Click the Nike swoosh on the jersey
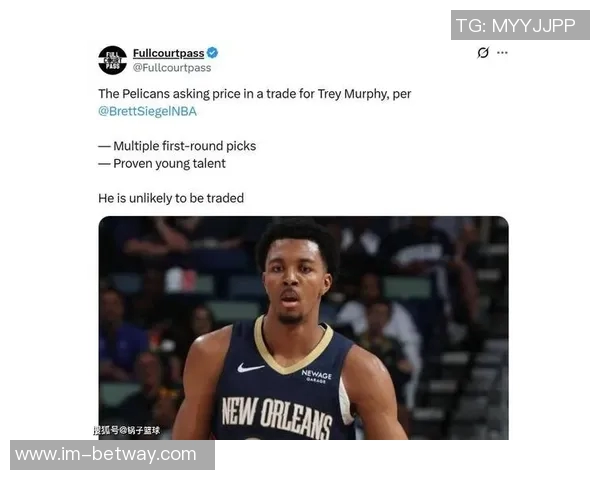The width and height of the screenshot is (600, 480). (250, 367)
